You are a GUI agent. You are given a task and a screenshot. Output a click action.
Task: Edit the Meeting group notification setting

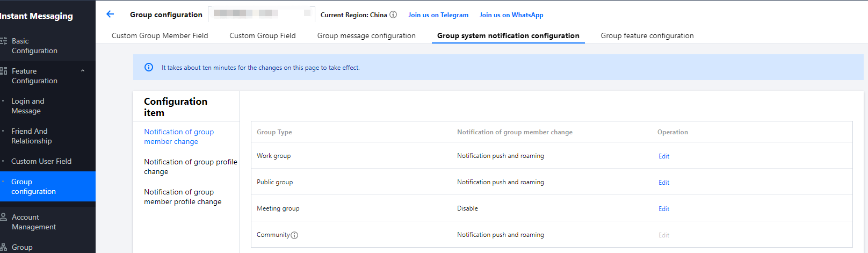(x=664, y=209)
